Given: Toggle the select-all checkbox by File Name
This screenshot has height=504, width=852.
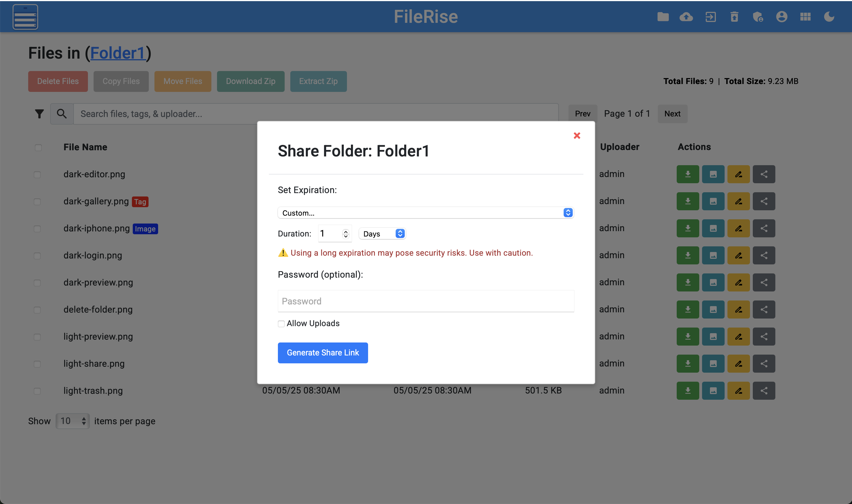Looking at the screenshot, I should point(38,147).
